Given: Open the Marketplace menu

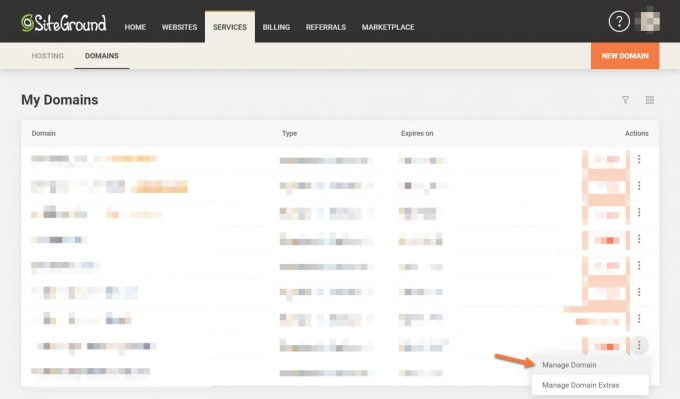Looking at the screenshot, I should click(x=388, y=27).
